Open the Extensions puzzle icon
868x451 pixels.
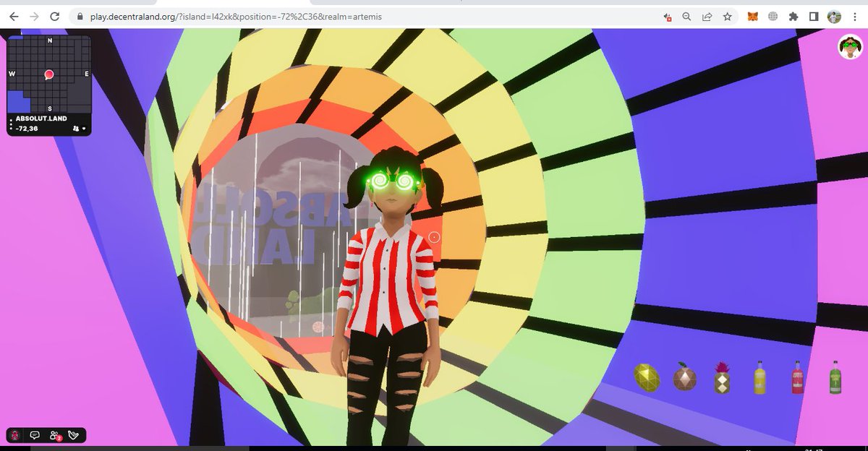click(793, 16)
